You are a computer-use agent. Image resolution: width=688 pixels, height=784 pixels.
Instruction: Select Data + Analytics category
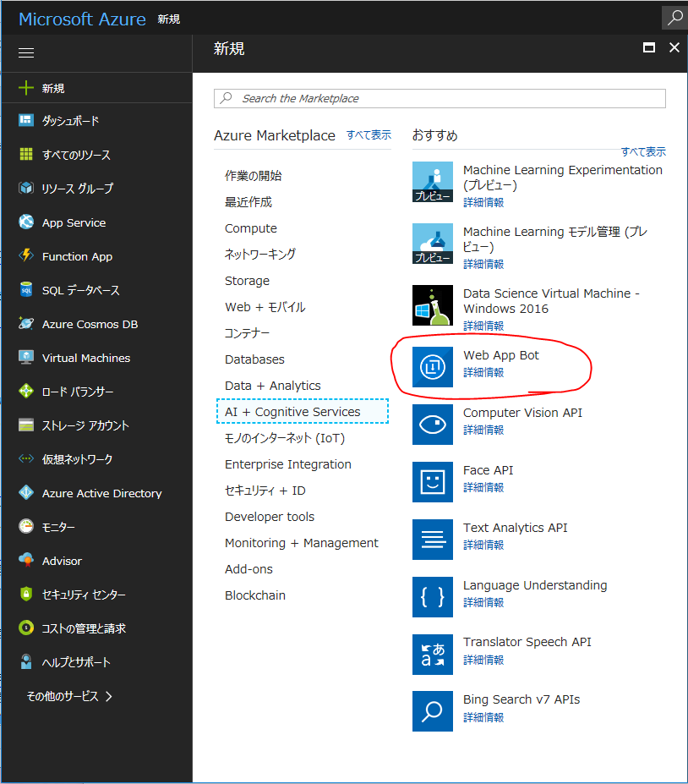coord(273,386)
